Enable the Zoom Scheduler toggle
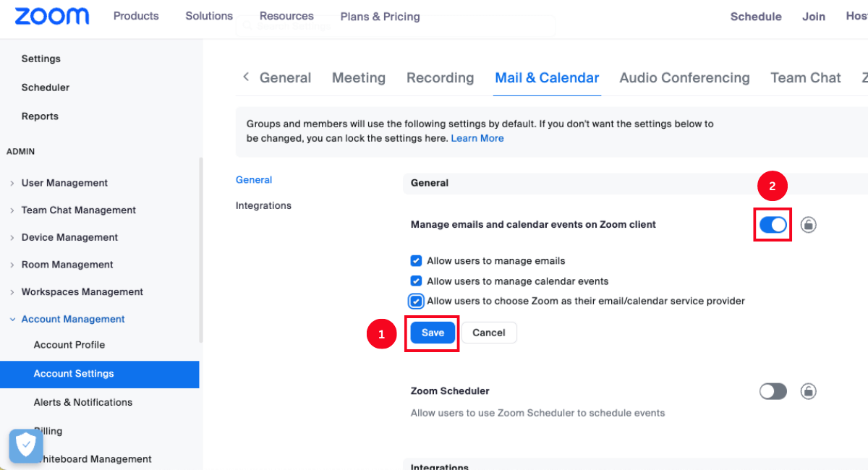Viewport: 868px width, 470px height. [x=773, y=391]
